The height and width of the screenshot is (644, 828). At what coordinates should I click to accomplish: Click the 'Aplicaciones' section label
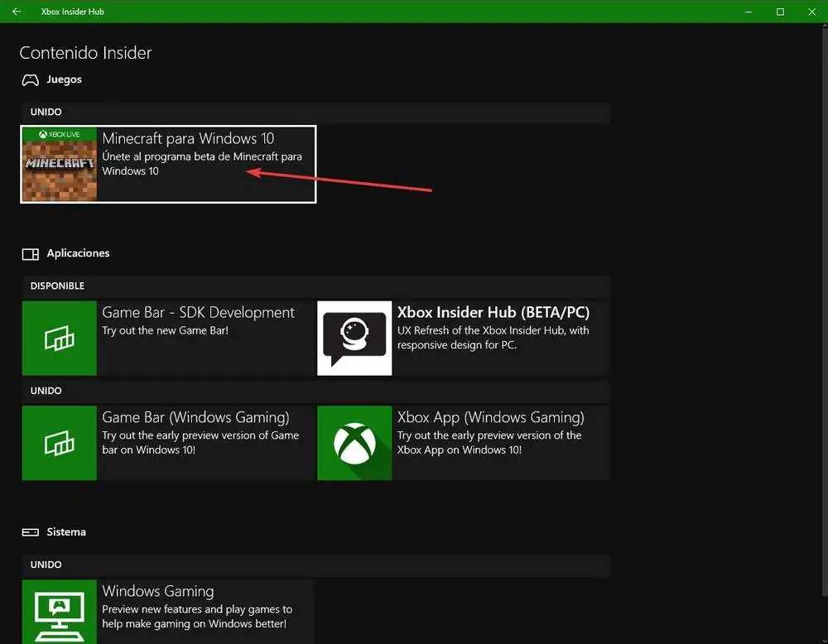[78, 252]
